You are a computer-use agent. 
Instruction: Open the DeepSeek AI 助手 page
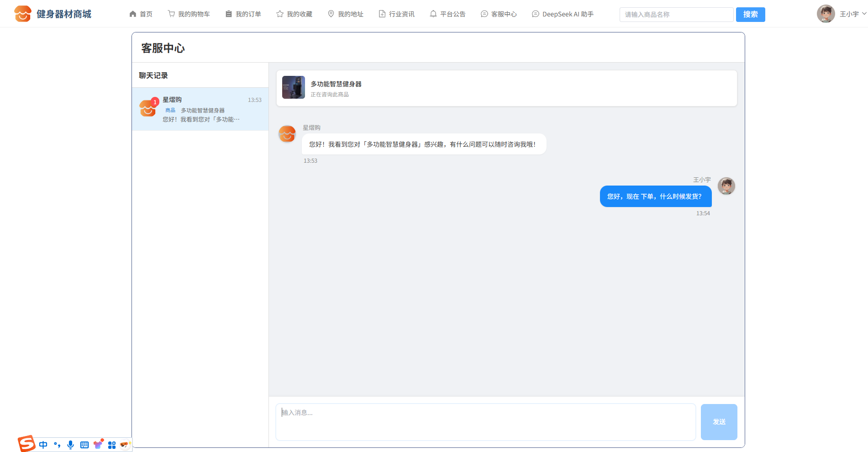[563, 14]
